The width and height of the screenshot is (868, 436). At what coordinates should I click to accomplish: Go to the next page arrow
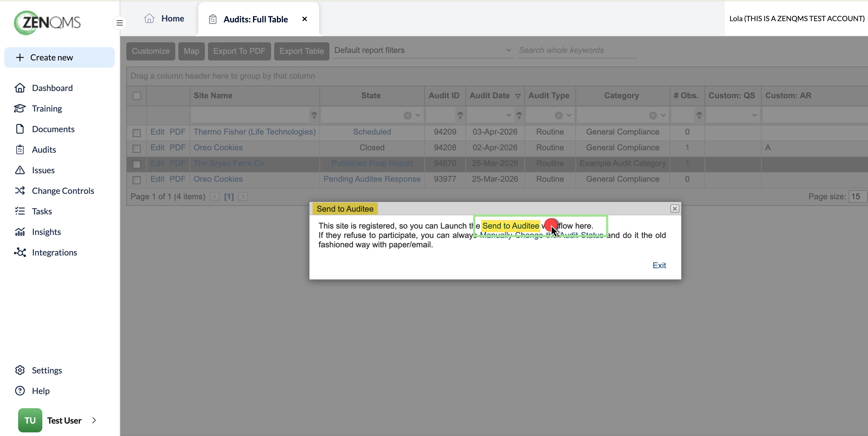click(x=243, y=197)
